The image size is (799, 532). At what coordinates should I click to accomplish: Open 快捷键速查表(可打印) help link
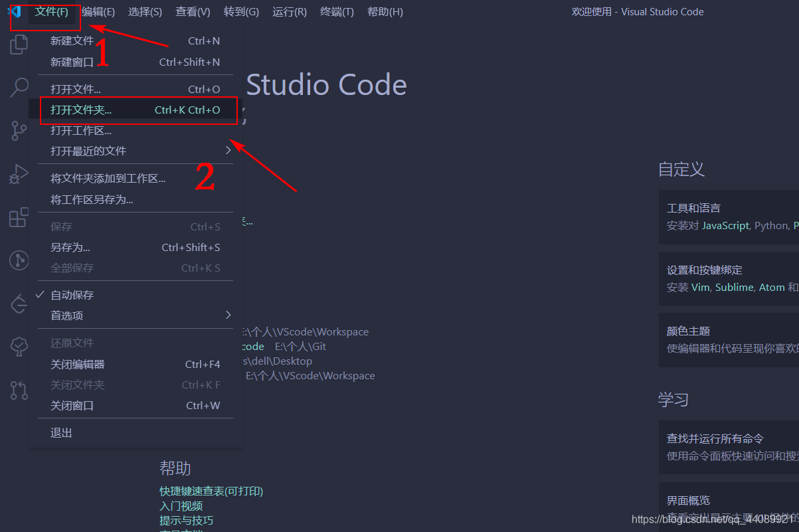(211, 491)
